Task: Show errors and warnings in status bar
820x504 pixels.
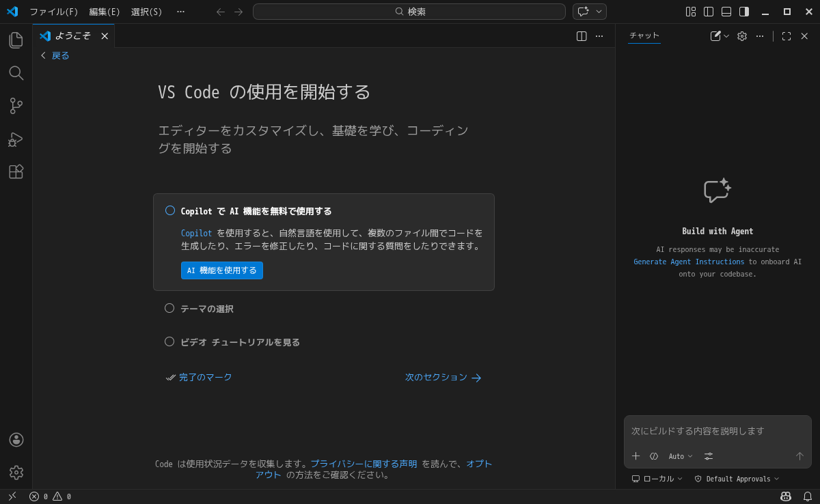Action: [50, 496]
